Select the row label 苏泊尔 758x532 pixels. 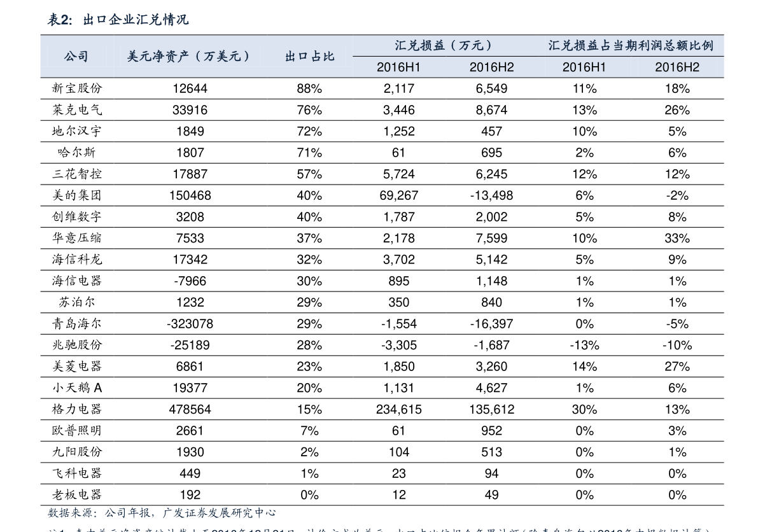(x=77, y=302)
